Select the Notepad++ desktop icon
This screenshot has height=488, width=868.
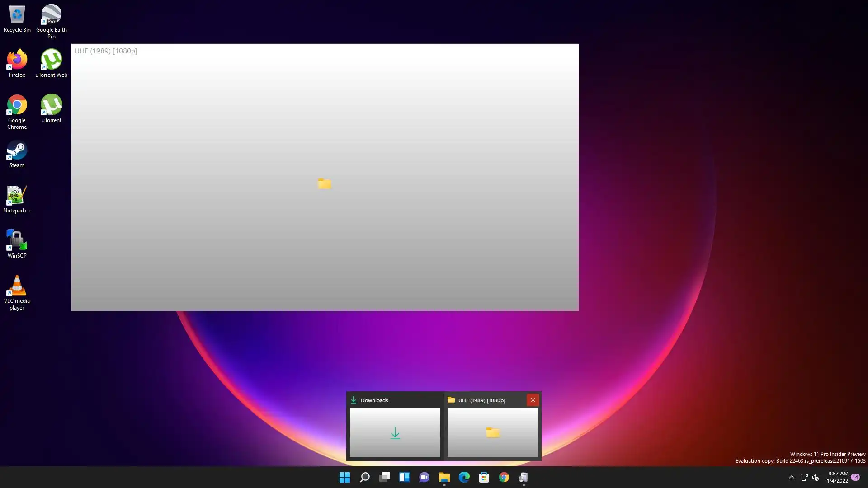[x=17, y=199]
